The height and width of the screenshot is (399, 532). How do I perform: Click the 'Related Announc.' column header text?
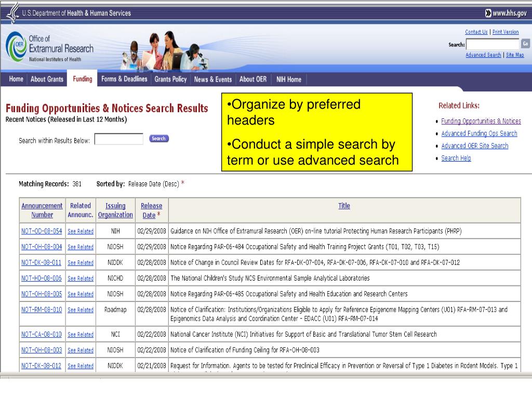click(x=81, y=210)
